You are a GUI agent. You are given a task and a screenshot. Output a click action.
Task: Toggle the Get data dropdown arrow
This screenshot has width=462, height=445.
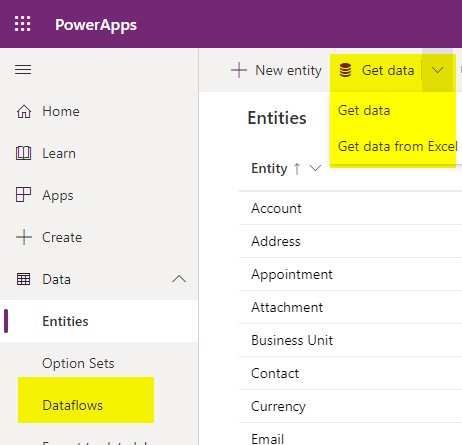click(437, 70)
